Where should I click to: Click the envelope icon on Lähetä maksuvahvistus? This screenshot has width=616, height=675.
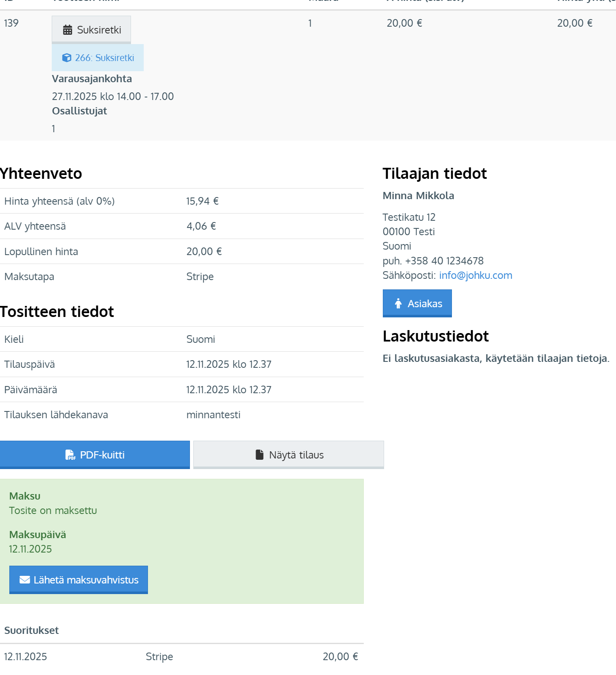click(25, 580)
